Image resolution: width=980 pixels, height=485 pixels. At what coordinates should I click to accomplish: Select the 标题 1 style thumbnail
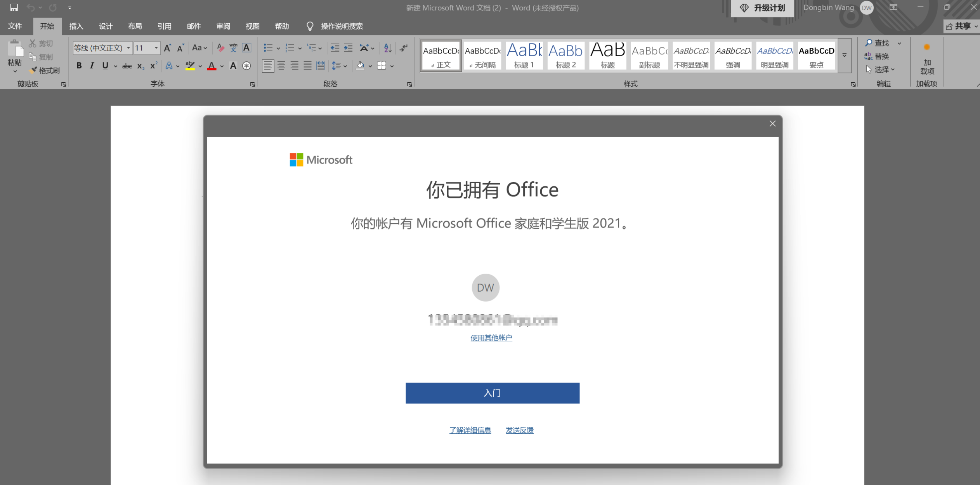pos(524,56)
